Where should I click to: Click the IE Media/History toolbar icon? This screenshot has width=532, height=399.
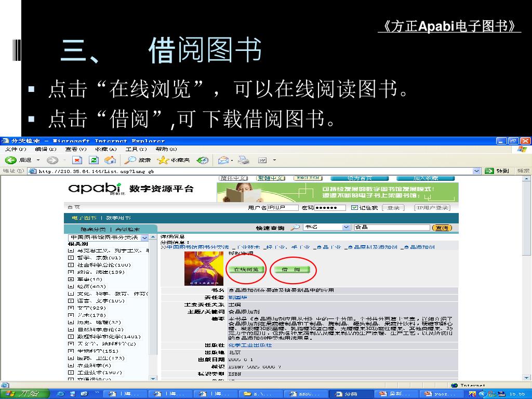click(203, 160)
